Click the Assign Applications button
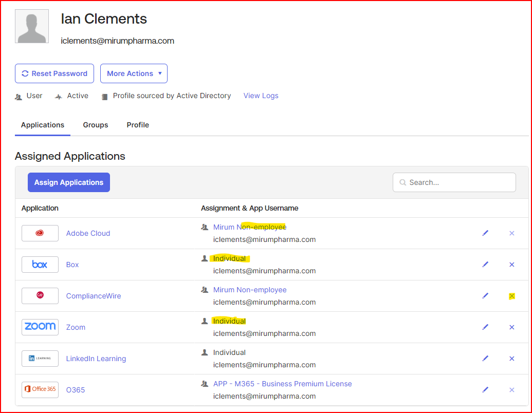532x413 pixels. click(69, 182)
